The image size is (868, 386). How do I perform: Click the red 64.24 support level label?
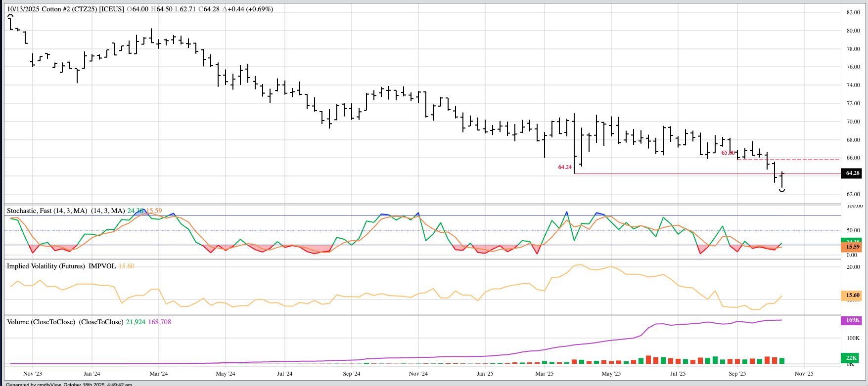[565, 168]
